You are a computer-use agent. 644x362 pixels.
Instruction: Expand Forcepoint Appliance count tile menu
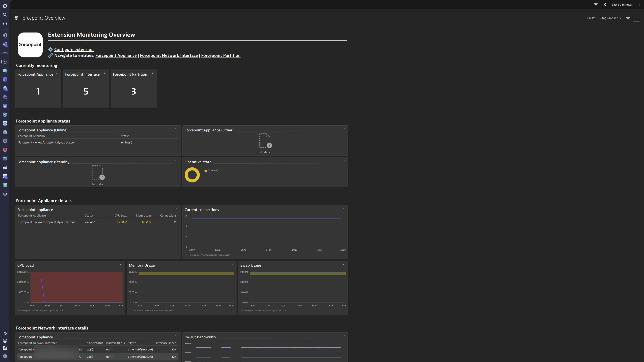(x=57, y=73)
